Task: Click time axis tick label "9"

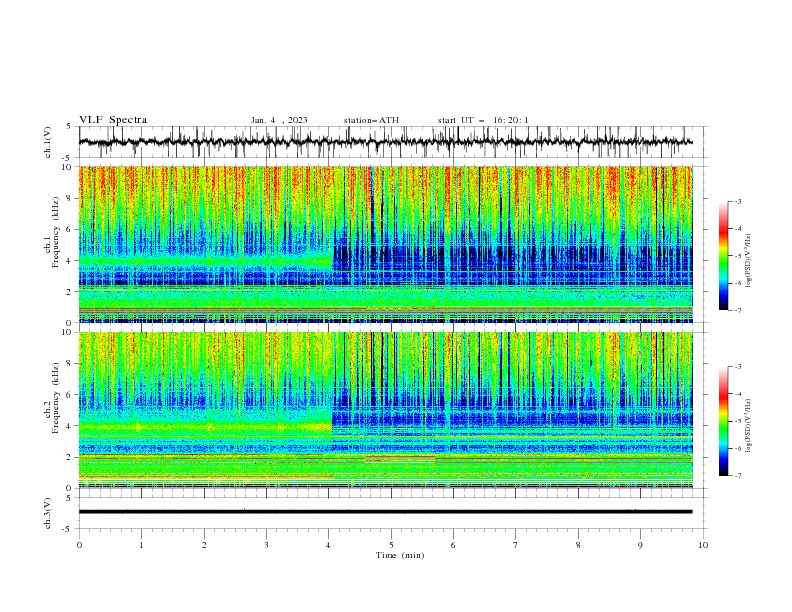Action: (x=640, y=545)
